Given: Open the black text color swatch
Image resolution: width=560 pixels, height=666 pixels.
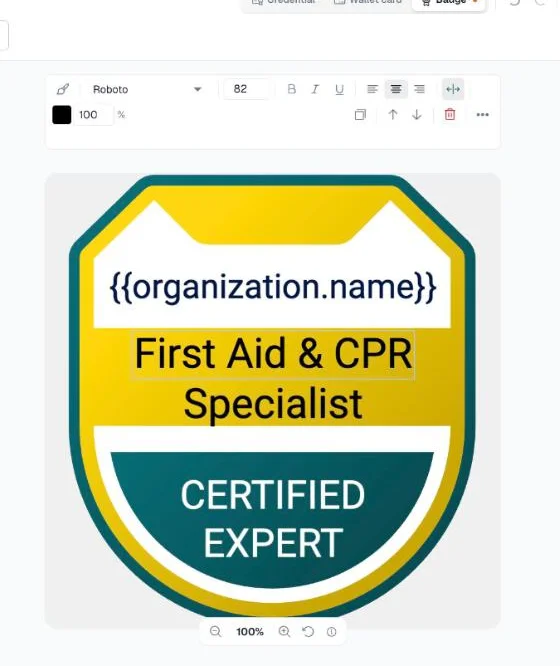Looking at the screenshot, I should click(x=62, y=115).
